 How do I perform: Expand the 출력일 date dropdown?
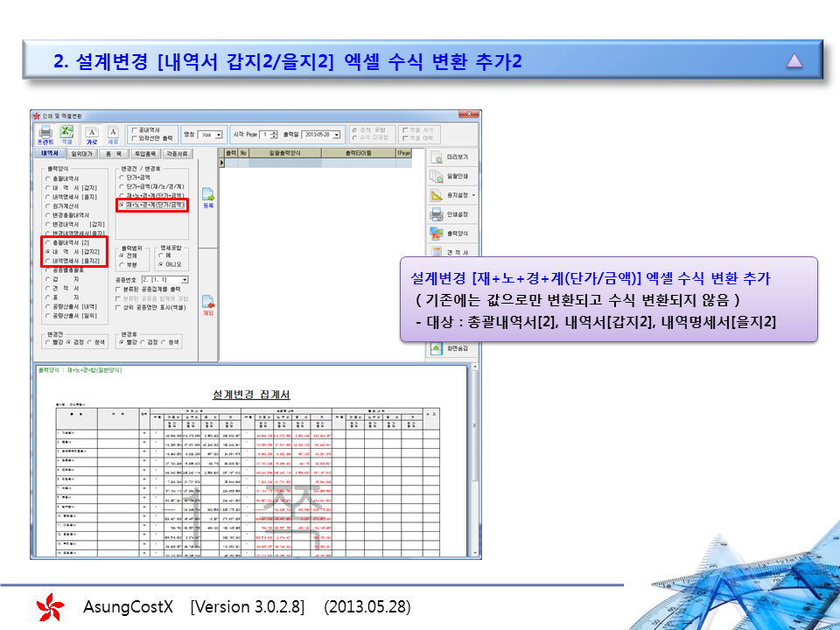339,134
